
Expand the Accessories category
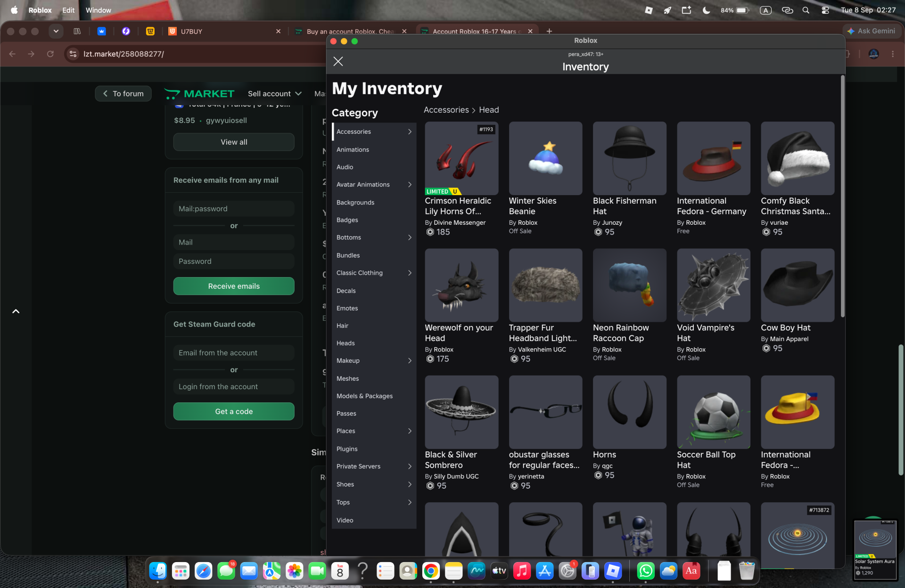[374, 131]
